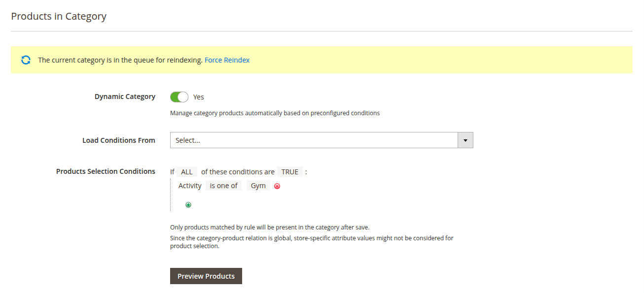Click the "Manage category products automatically" help note

[275, 113]
